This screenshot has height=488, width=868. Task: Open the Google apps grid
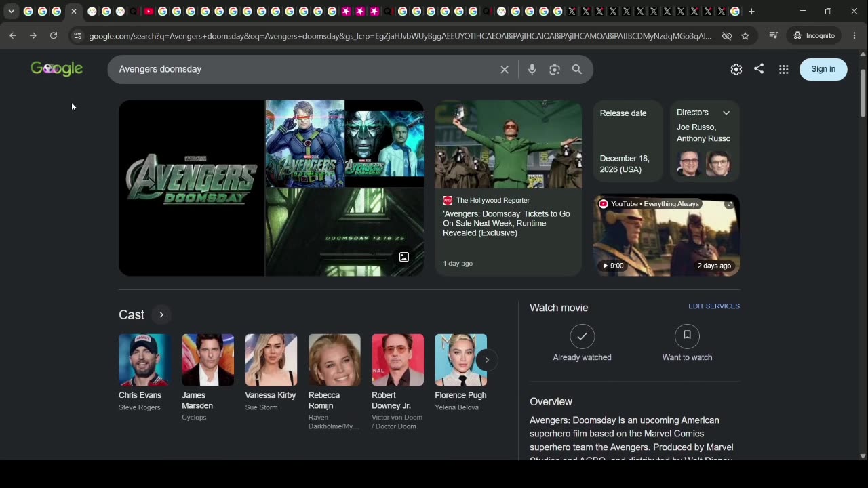pyautogui.click(x=783, y=69)
